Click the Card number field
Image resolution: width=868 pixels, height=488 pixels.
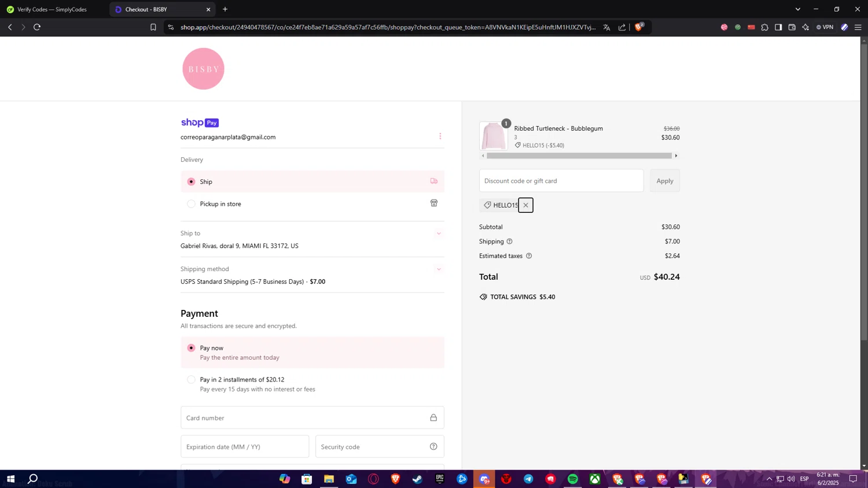coord(312,417)
